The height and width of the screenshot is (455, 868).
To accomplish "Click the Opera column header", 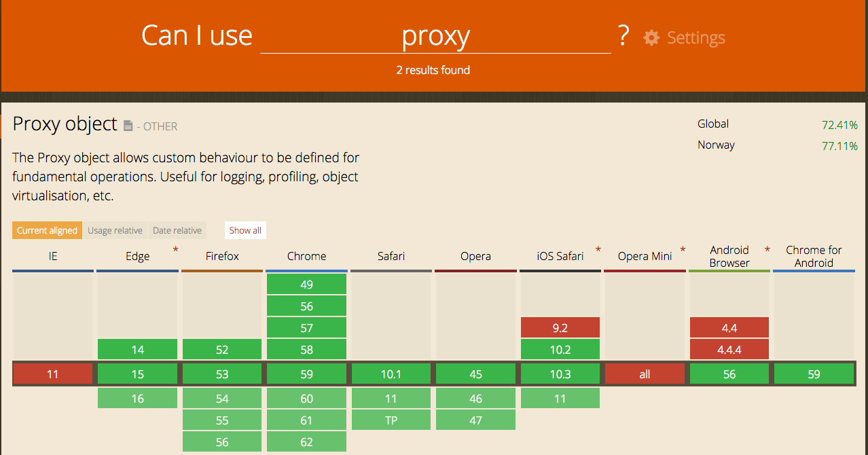I will (x=475, y=256).
